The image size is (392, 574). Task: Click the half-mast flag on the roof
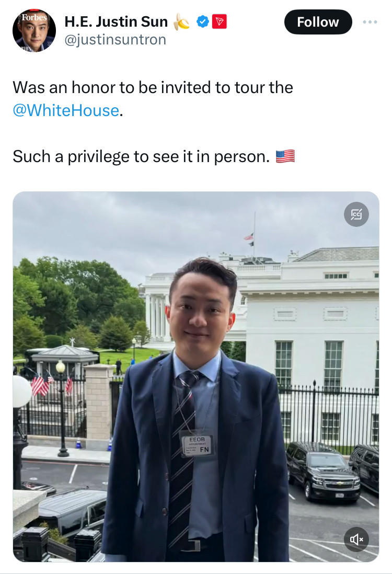[x=249, y=238]
